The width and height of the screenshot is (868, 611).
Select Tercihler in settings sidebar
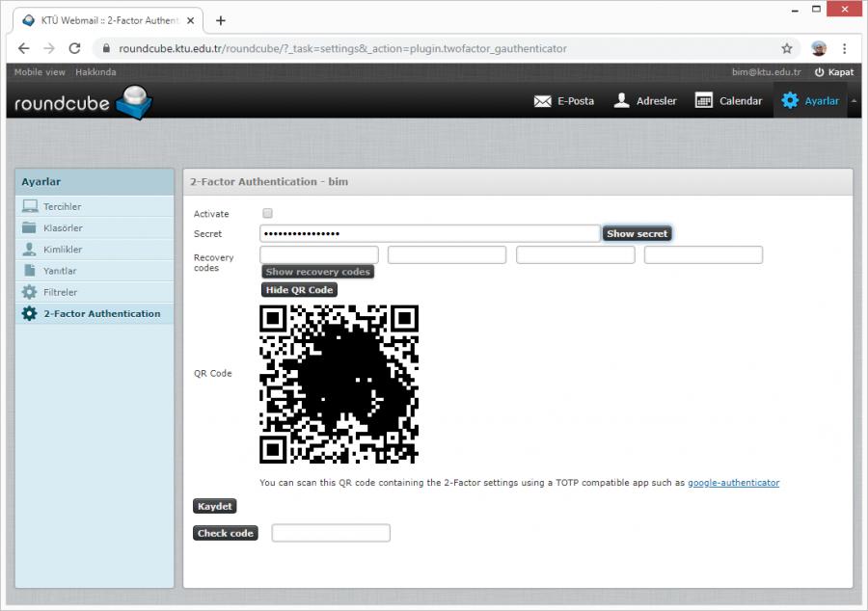[x=95, y=206]
